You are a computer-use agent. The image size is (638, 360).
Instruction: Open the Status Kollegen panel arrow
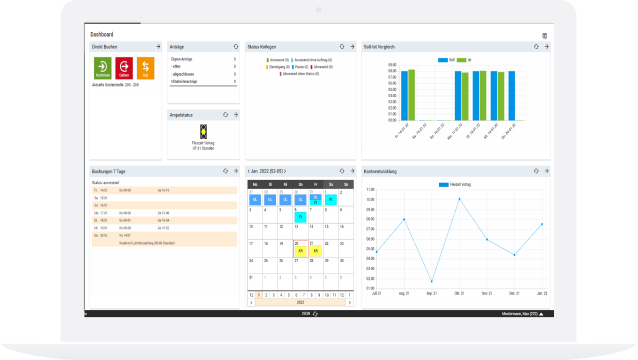(352, 47)
